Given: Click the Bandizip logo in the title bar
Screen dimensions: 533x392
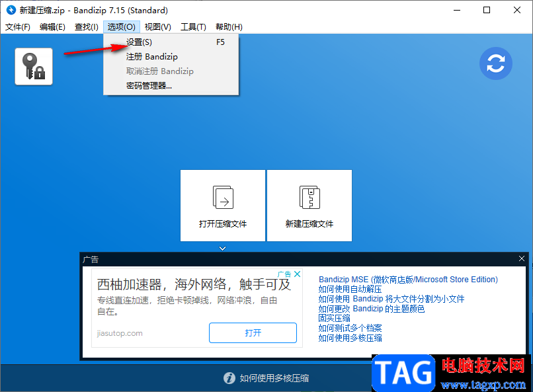Looking at the screenshot, I should tap(11, 10).
